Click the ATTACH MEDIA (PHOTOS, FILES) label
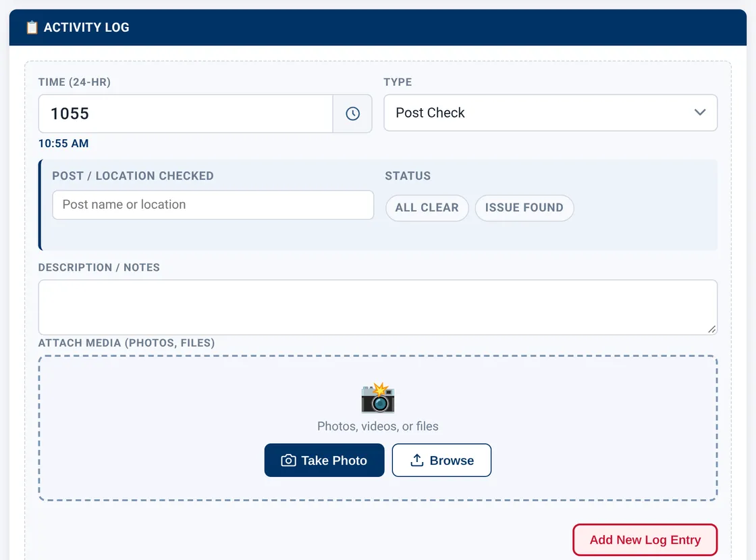Image resolution: width=756 pixels, height=560 pixels. [126, 343]
